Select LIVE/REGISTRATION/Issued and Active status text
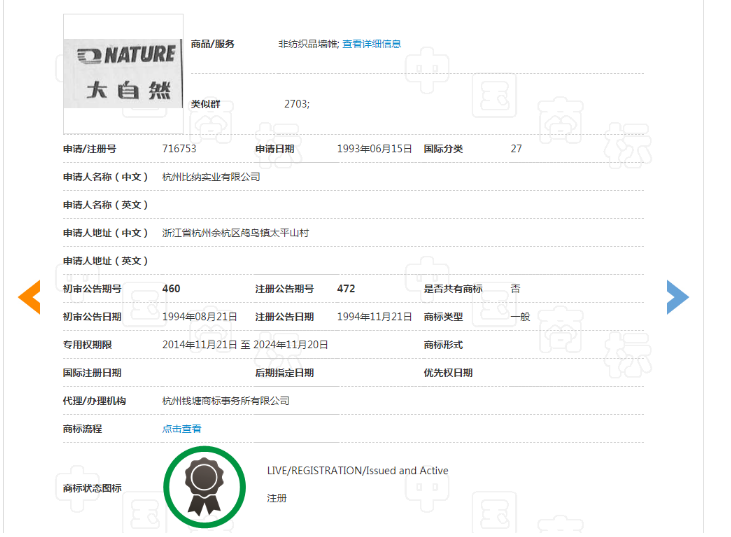 pyautogui.click(x=358, y=470)
